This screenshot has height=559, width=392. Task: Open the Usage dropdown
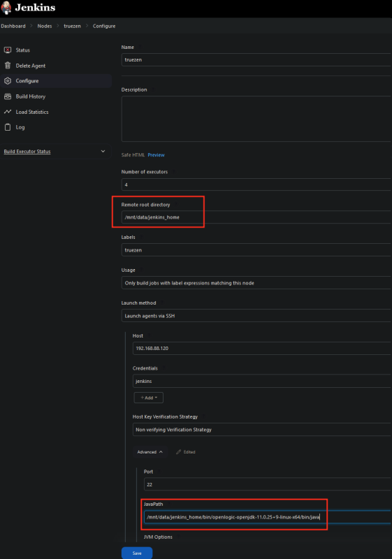[x=256, y=283]
